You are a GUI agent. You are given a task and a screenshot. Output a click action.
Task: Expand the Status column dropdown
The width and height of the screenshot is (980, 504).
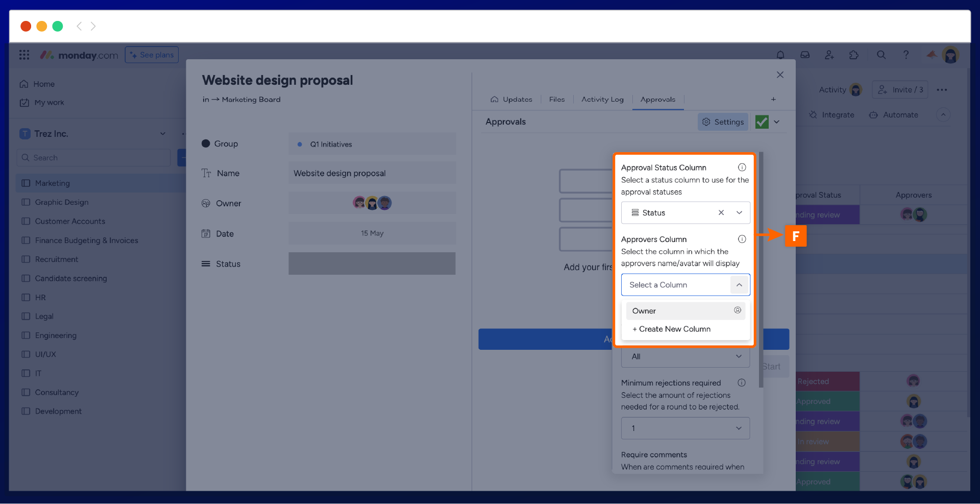point(739,213)
